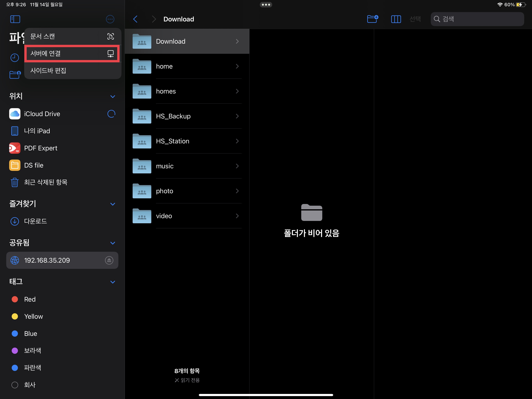532x399 pixels.
Task: Go back with the blue arrow
Action: point(135,19)
